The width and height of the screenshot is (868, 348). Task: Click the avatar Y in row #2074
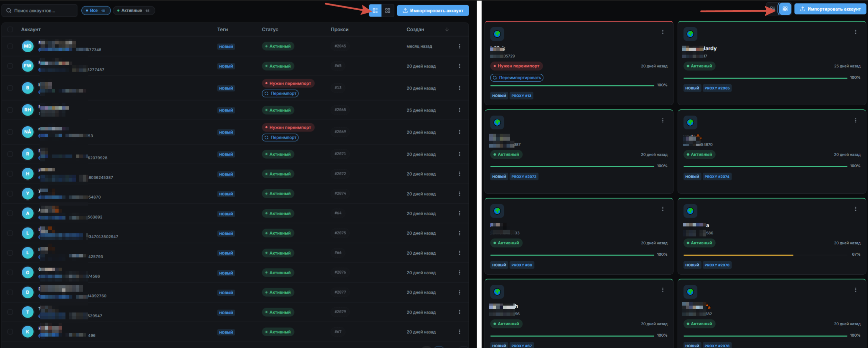click(28, 193)
